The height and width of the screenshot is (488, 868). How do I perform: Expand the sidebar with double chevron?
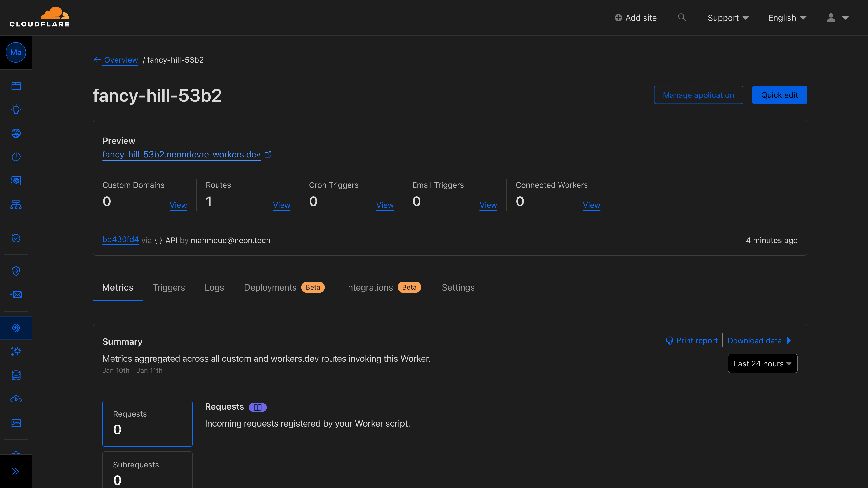click(16, 471)
